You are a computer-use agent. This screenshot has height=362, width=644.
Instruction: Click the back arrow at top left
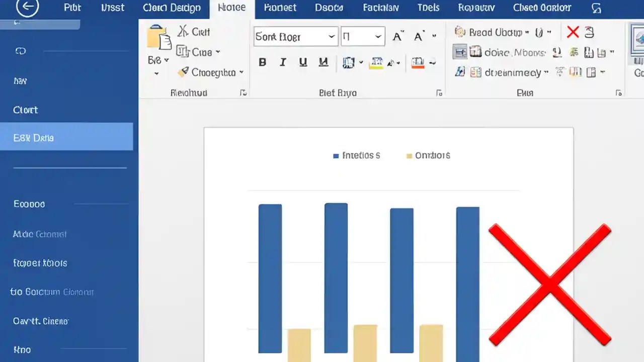[27, 8]
